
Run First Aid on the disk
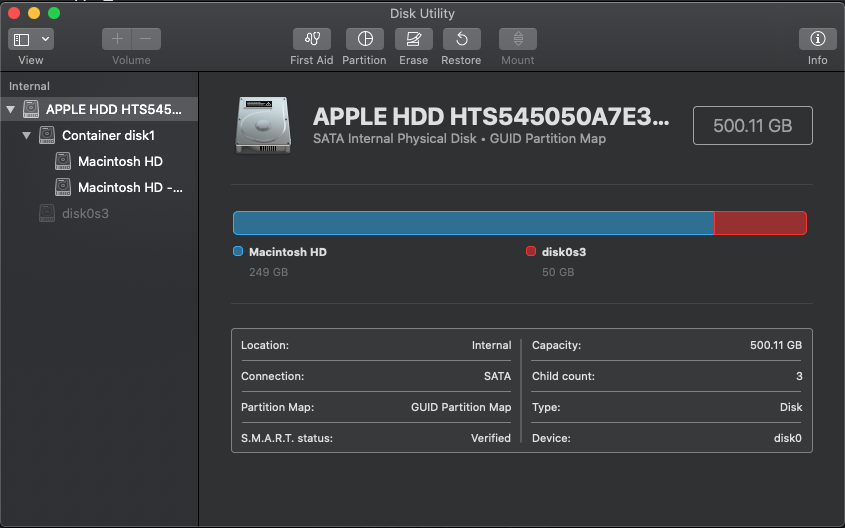coord(312,39)
